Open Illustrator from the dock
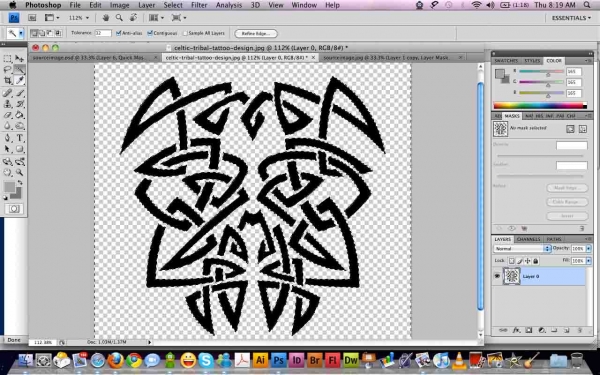600x375 pixels. (260, 360)
